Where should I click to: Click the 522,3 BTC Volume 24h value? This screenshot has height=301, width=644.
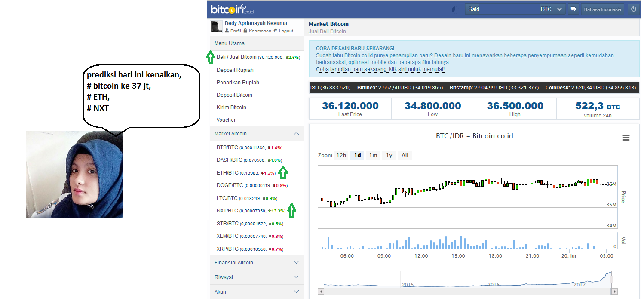pos(598,106)
